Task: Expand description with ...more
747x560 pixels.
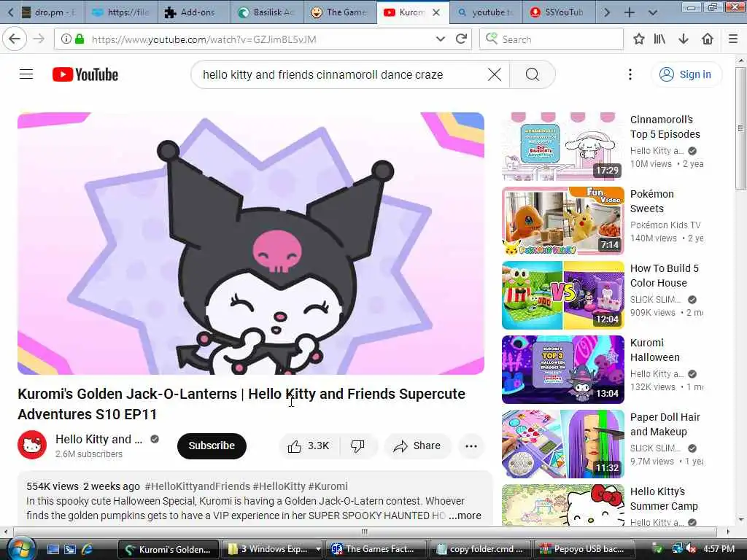Action: point(465,516)
